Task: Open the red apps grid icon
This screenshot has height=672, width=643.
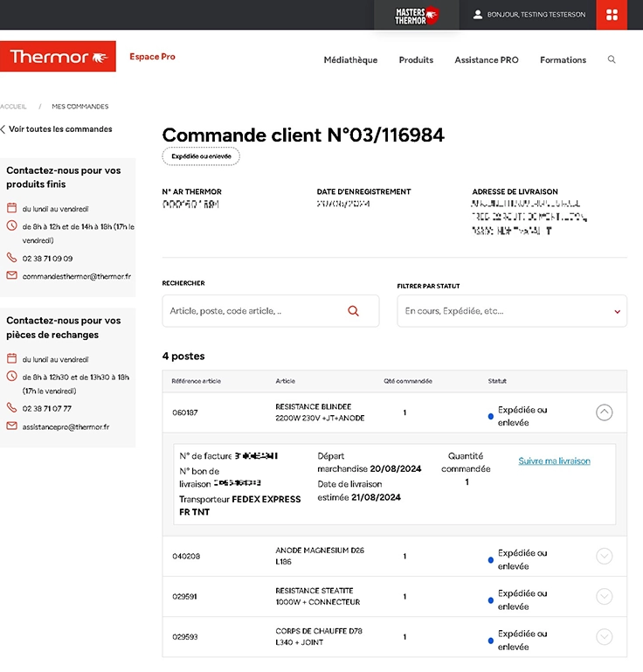Action: point(612,15)
